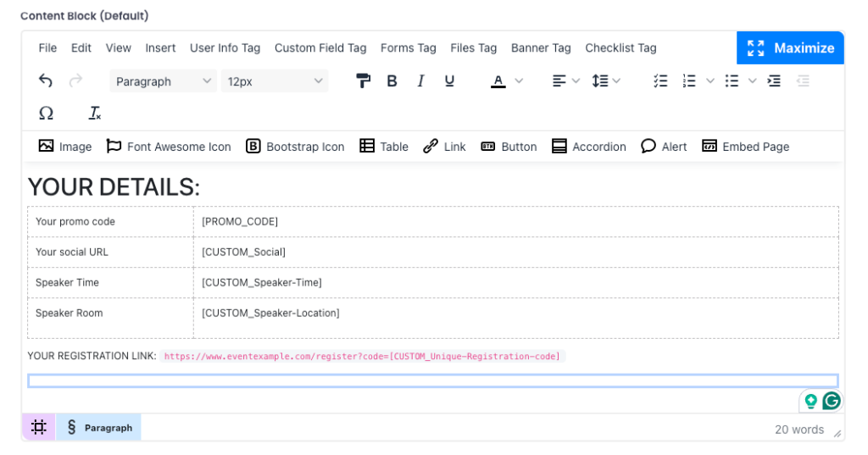Insert a Font Awesome Icon

(x=168, y=147)
